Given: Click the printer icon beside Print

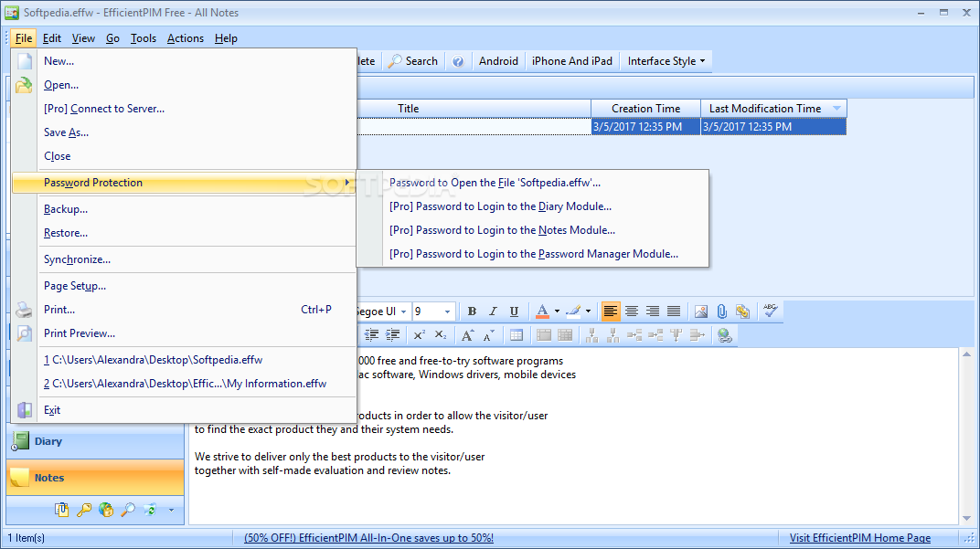Looking at the screenshot, I should pos(24,310).
